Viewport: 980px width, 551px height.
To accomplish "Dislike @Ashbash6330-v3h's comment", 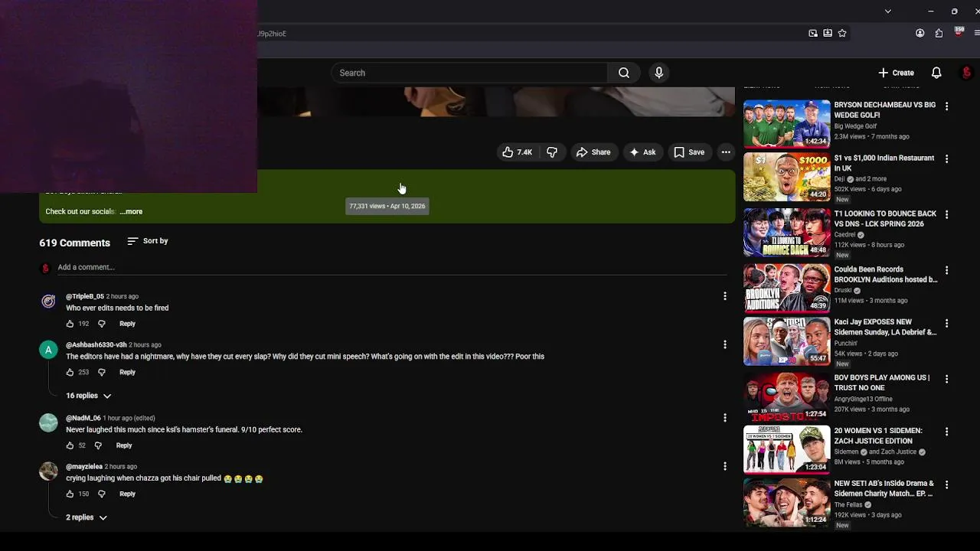I will coord(101,372).
